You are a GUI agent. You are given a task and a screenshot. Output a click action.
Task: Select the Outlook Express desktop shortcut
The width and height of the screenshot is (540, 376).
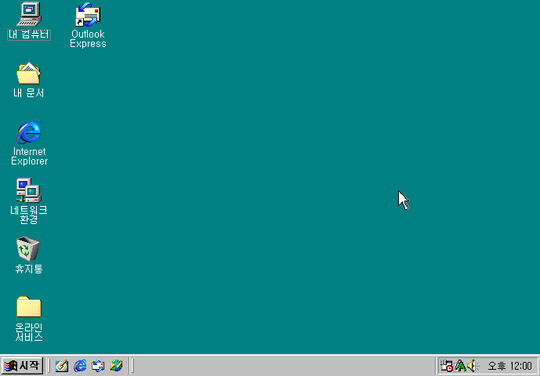click(x=88, y=25)
